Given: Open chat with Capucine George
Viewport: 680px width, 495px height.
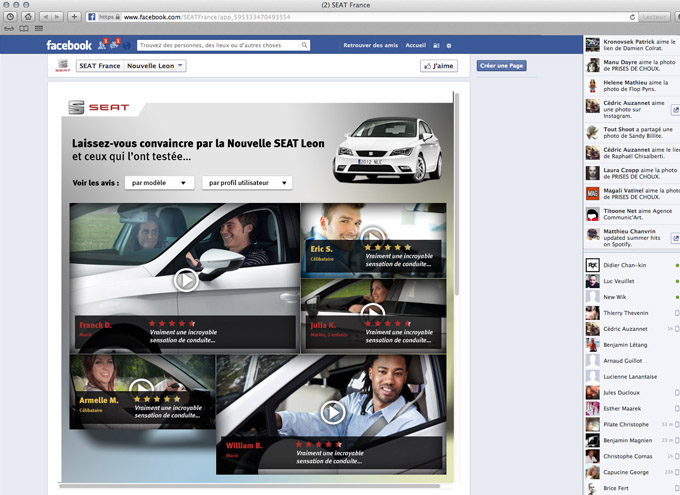Looking at the screenshot, I should click(632, 472).
